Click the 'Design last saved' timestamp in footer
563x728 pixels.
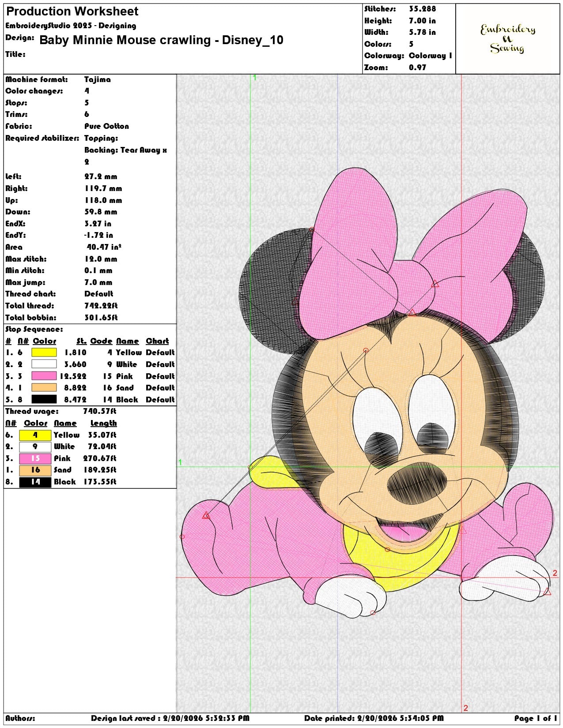tap(170, 718)
